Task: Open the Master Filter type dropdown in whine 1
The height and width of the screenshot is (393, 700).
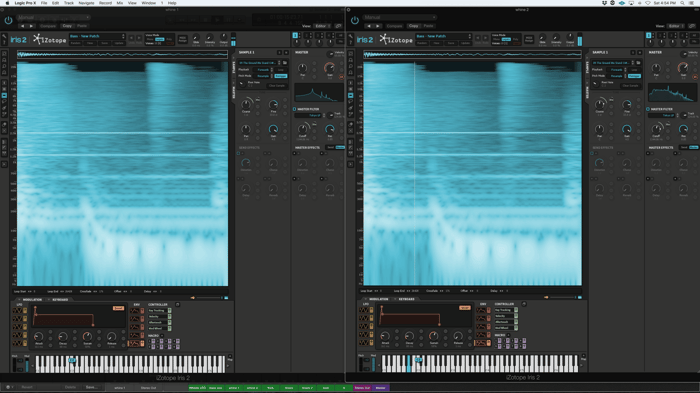Action: (308, 115)
